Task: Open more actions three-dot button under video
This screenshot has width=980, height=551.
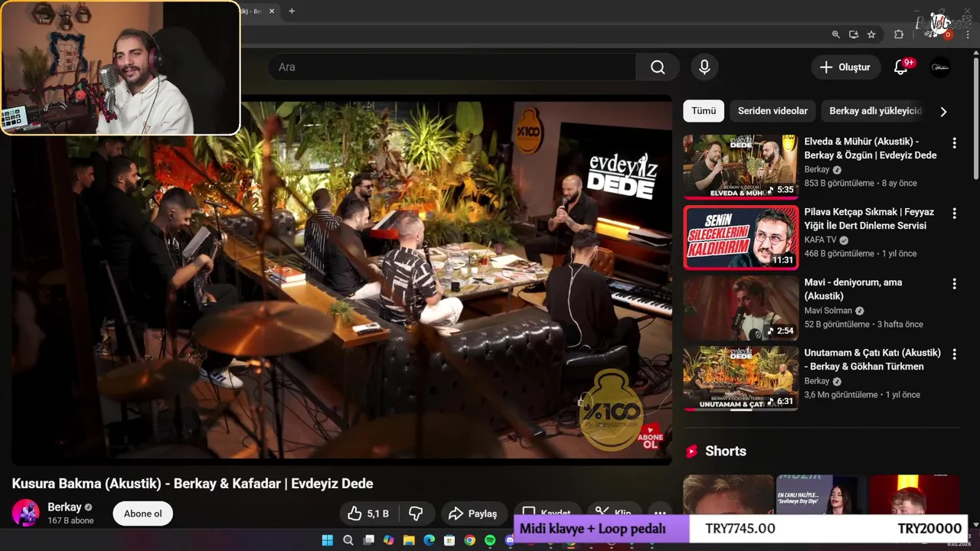Action: coord(659,514)
